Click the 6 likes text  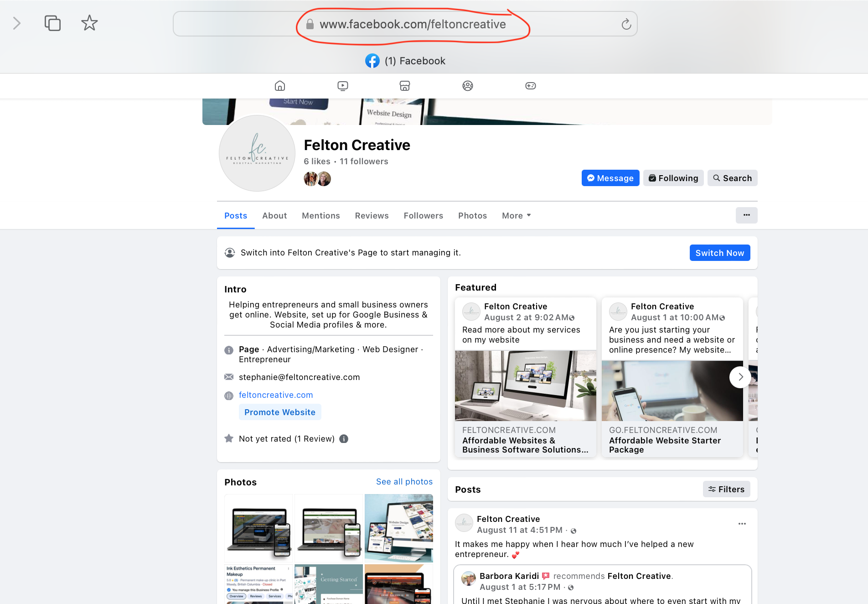pyautogui.click(x=317, y=161)
